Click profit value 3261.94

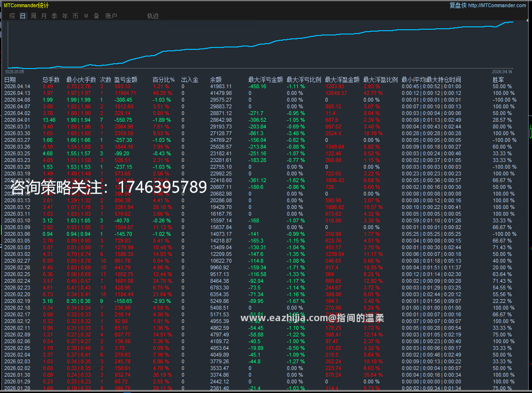click(124, 207)
